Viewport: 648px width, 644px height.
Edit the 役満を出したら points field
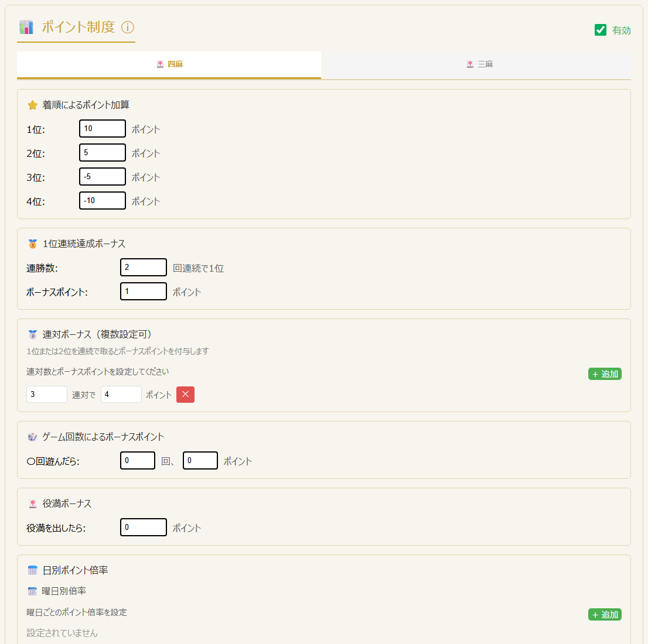(x=144, y=527)
